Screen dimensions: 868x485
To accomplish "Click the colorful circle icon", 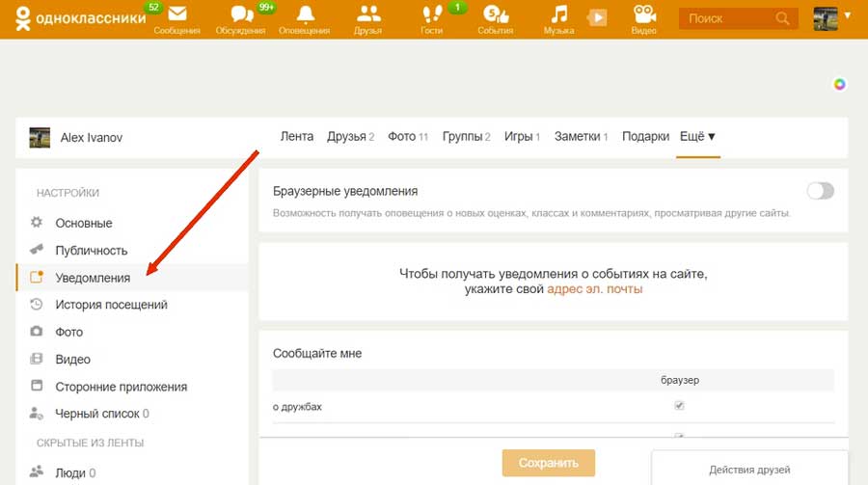I will 840,84.
